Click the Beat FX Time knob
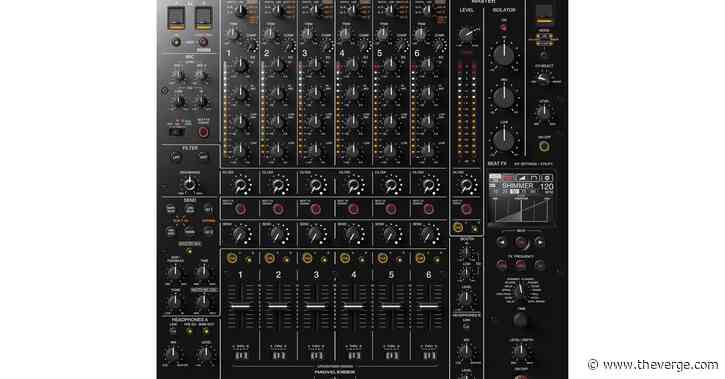725x379 pixels. [x=521, y=320]
